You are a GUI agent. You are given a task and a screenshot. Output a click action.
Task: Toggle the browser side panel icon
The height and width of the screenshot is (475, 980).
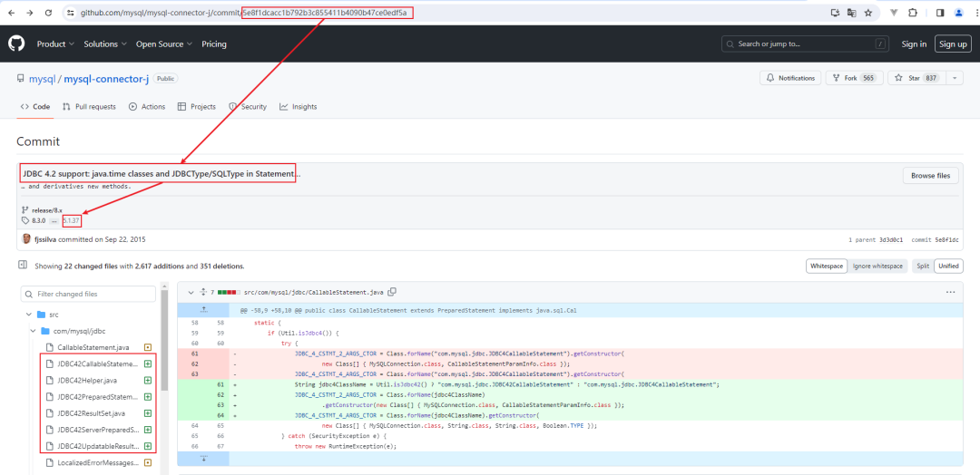click(x=940, y=13)
